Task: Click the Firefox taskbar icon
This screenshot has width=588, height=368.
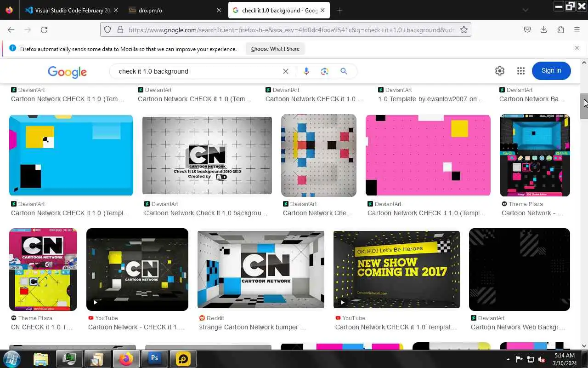Action: tap(126, 358)
